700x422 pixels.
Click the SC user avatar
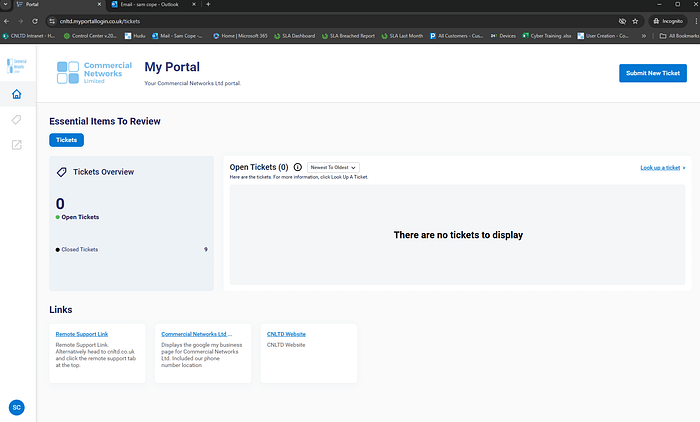(x=17, y=407)
